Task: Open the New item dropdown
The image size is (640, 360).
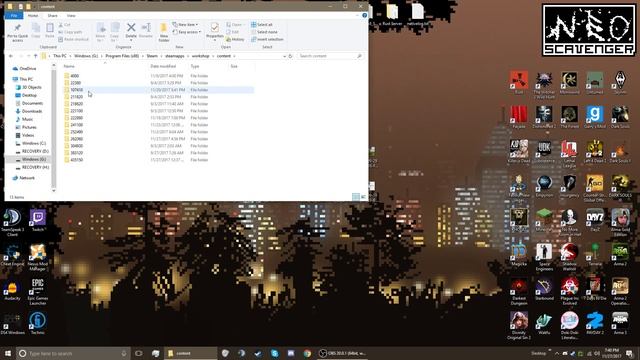Action: (185, 24)
